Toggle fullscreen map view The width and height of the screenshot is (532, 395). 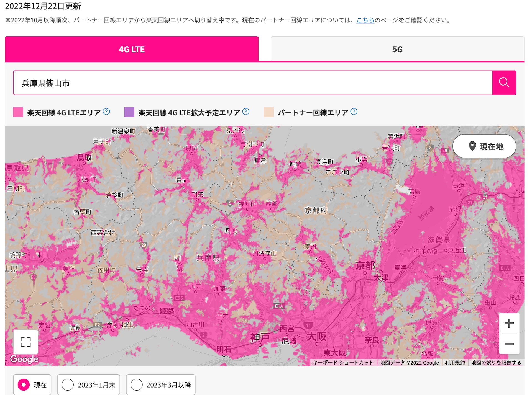(x=25, y=342)
